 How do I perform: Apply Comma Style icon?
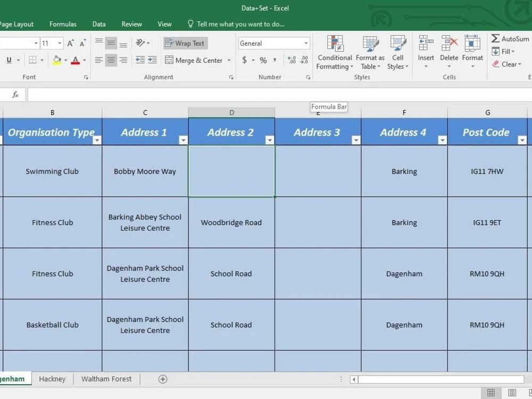(x=275, y=60)
